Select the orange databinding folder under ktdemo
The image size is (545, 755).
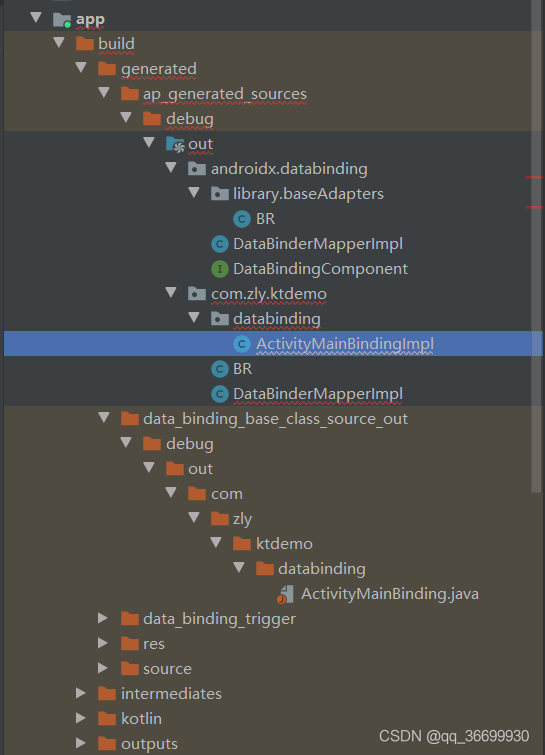(322, 569)
